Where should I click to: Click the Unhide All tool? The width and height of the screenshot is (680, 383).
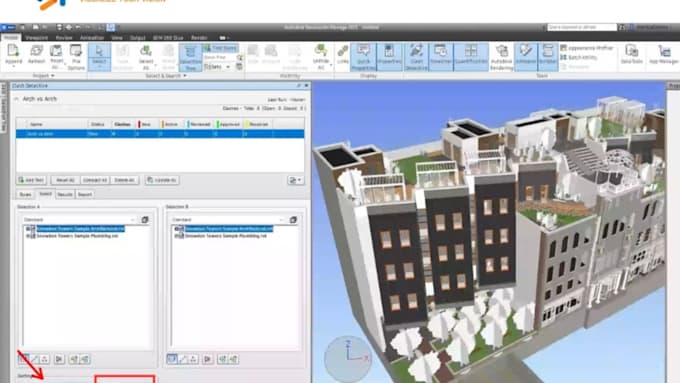coord(321,56)
